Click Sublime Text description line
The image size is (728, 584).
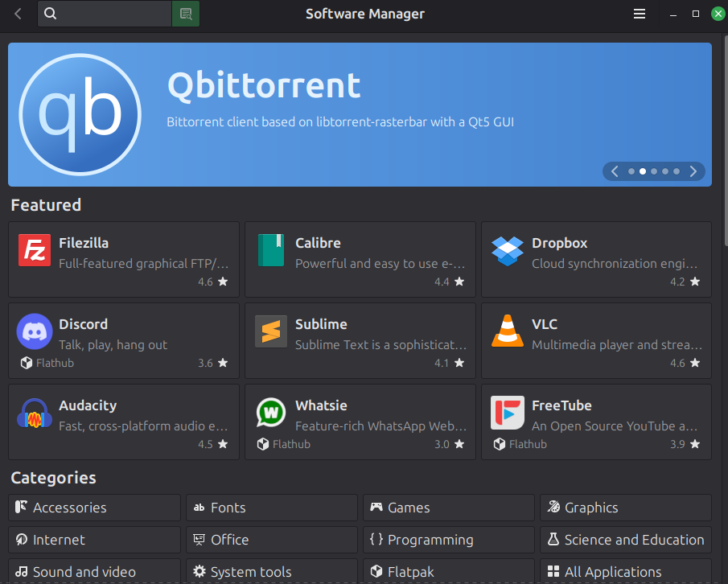[380, 345]
